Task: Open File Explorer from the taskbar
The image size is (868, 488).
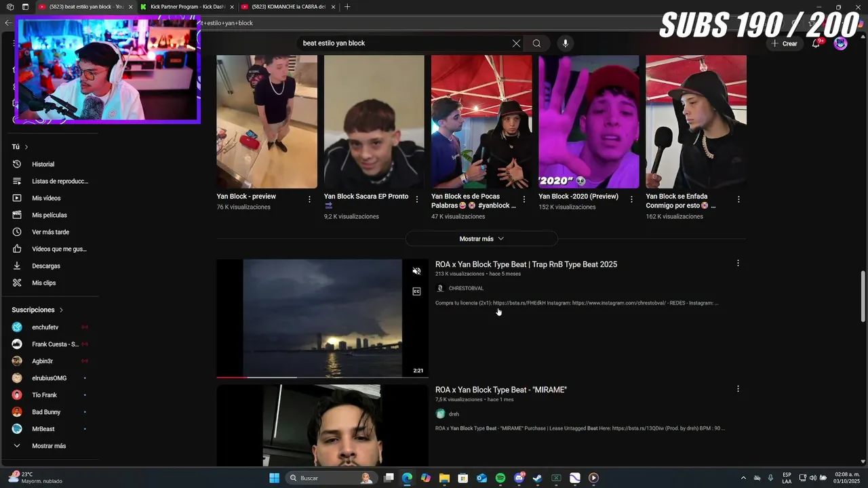Action: click(444, 478)
